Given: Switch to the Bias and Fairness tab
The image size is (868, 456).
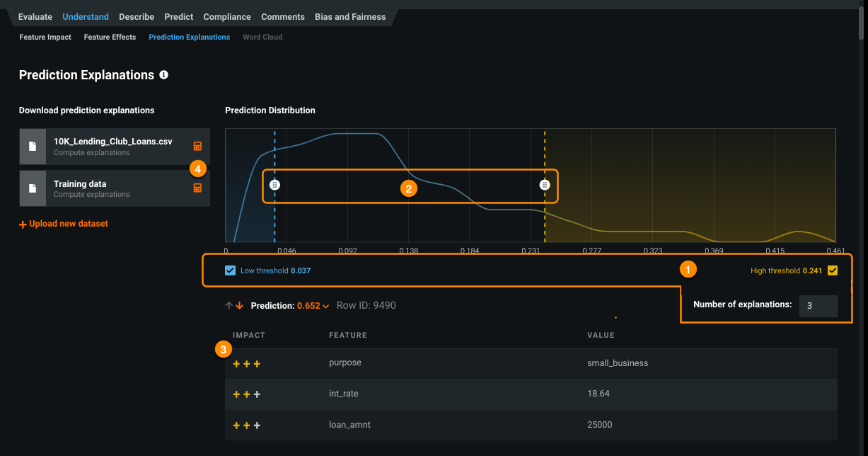Looking at the screenshot, I should tap(352, 16).
